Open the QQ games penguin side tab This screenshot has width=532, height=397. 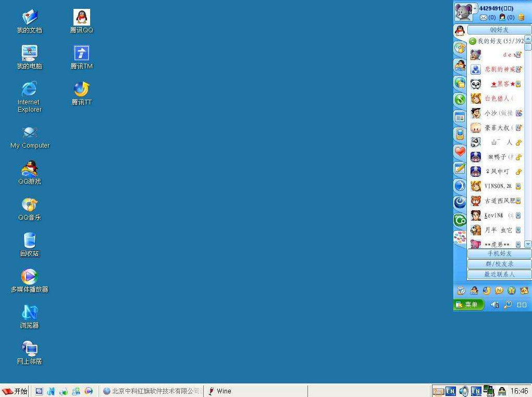[460, 65]
